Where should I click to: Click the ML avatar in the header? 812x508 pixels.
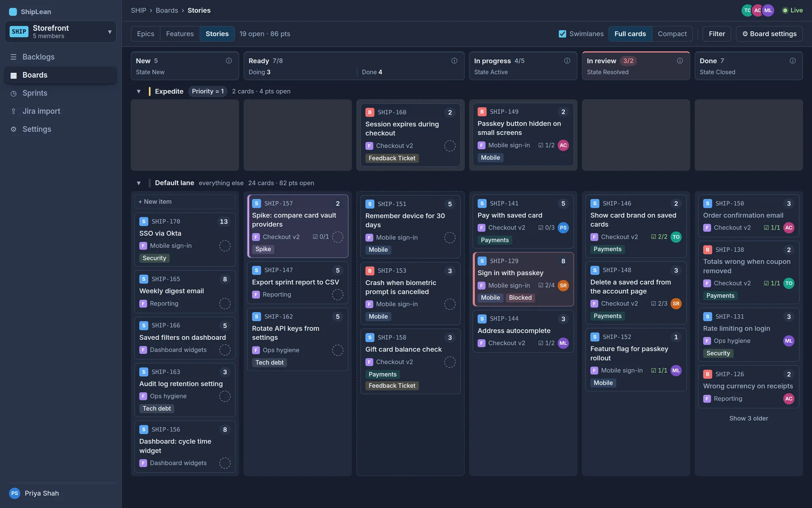pyautogui.click(x=768, y=11)
